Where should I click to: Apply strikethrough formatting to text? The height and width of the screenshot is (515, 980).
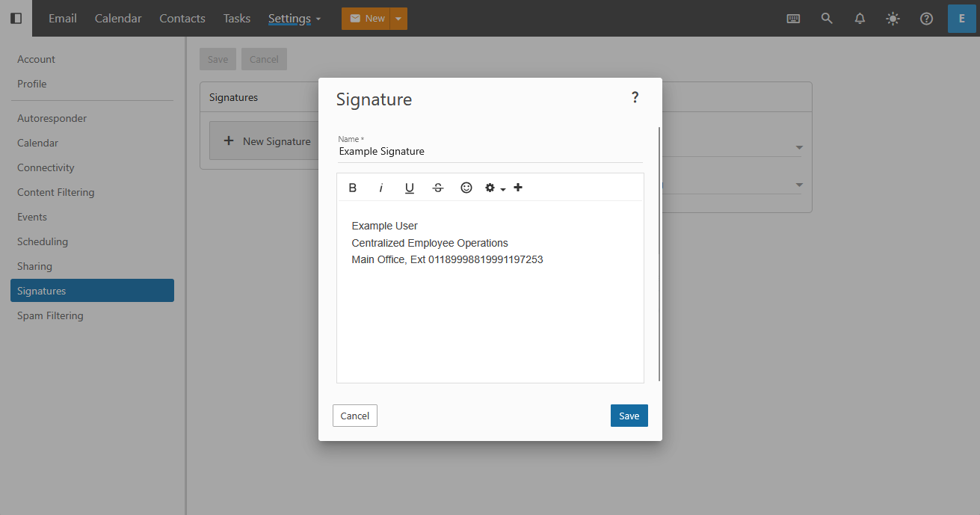438,188
